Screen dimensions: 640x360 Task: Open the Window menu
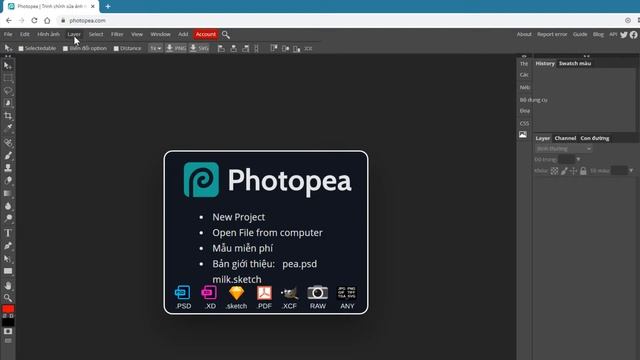coord(160,34)
